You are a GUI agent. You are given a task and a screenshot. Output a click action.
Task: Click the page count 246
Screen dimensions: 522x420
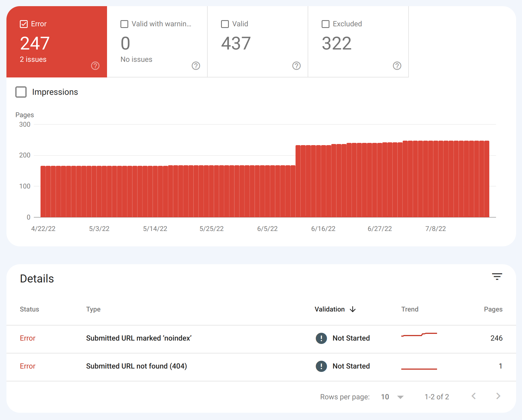tap(497, 338)
